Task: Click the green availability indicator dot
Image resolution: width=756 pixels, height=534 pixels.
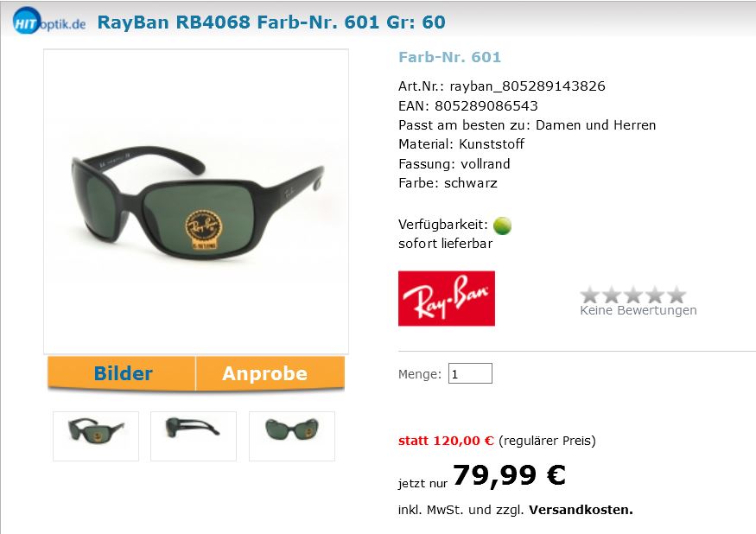Action: point(502,226)
